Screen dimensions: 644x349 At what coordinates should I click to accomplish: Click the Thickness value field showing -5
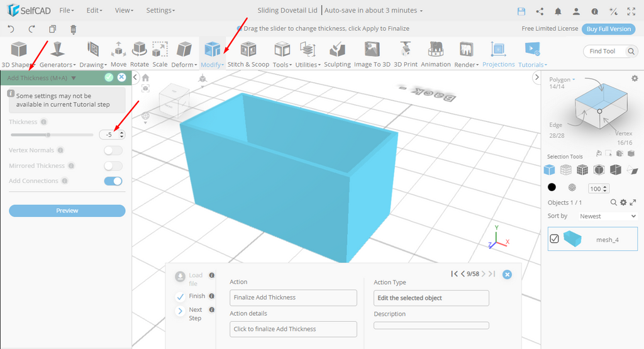tap(112, 135)
